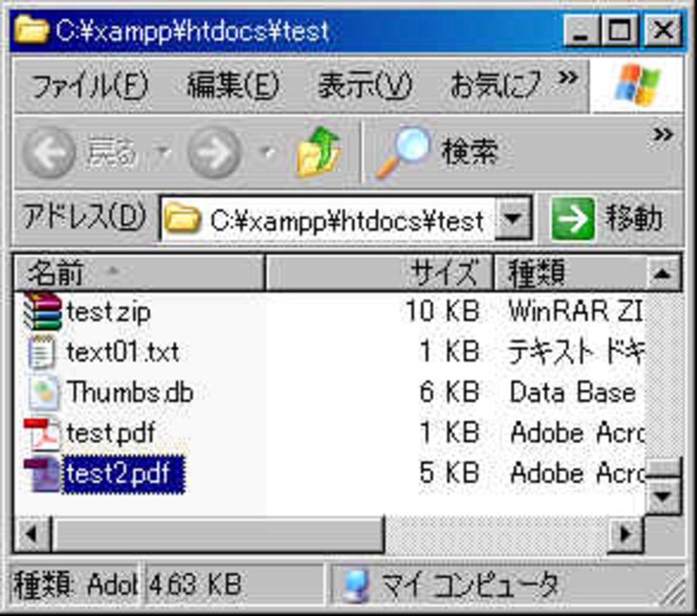Image resolution: width=697 pixels, height=616 pixels.
Task: Select file name test.zip
Action: click(x=108, y=313)
